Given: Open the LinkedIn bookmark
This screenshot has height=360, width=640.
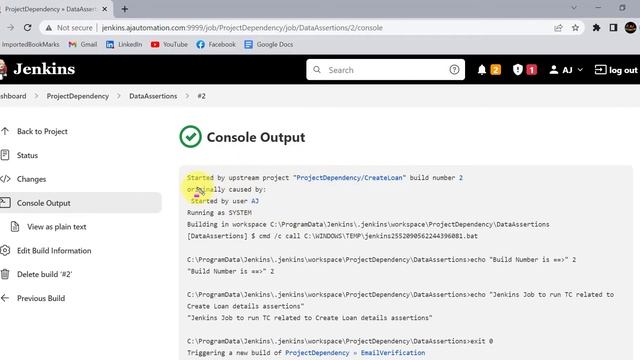Looking at the screenshot, I should click(124, 44).
